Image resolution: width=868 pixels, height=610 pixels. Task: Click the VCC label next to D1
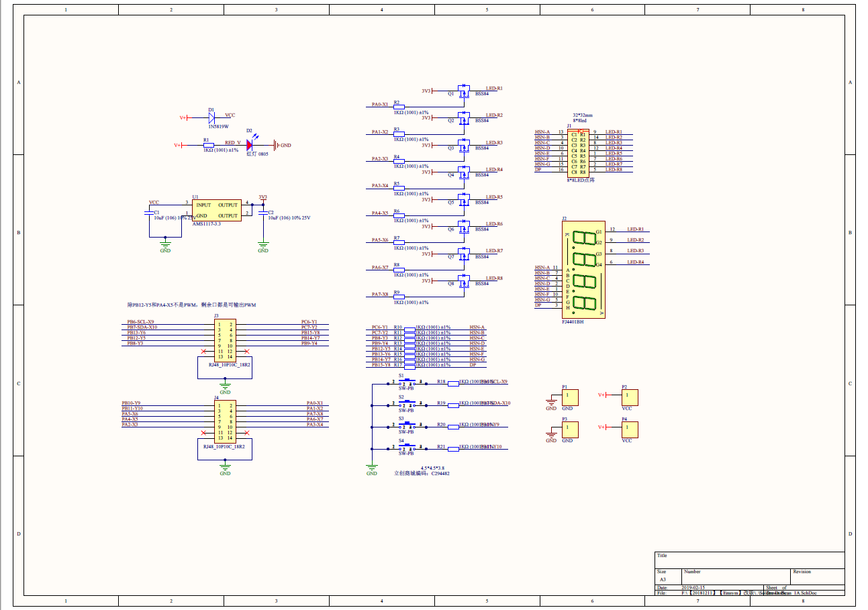[x=230, y=115]
